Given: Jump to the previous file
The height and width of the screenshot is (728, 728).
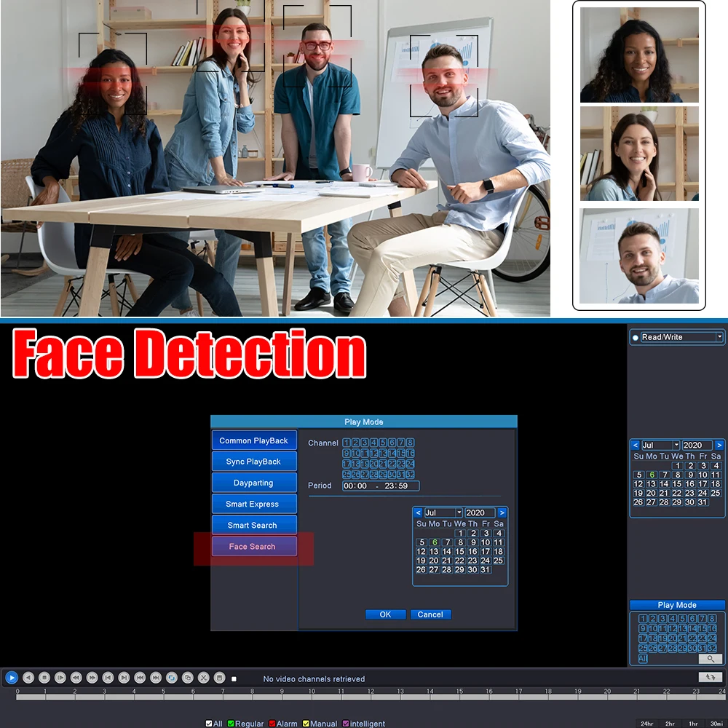Looking at the screenshot, I should pyautogui.click(x=140, y=678).
